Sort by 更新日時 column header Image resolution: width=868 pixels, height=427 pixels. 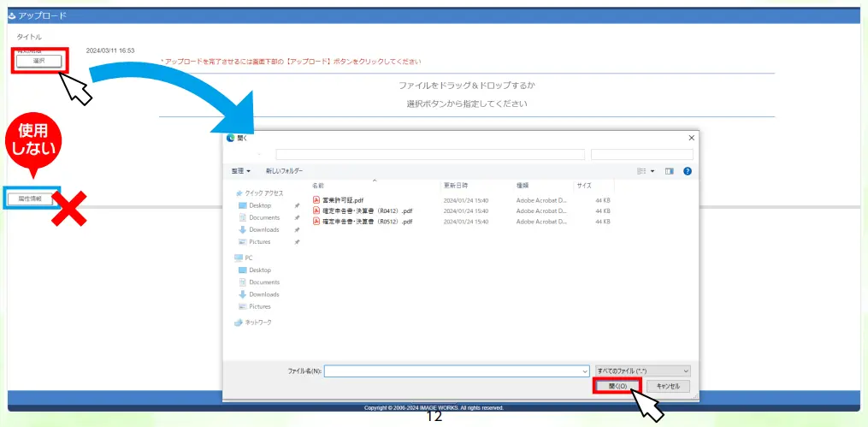(x=455, y=186)
